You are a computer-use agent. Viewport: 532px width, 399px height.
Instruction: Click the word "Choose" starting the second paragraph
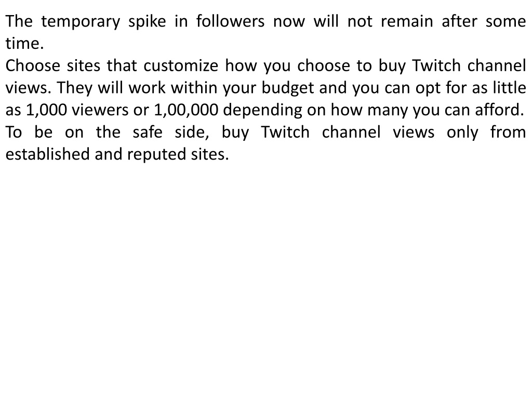[x=33, y=65]
